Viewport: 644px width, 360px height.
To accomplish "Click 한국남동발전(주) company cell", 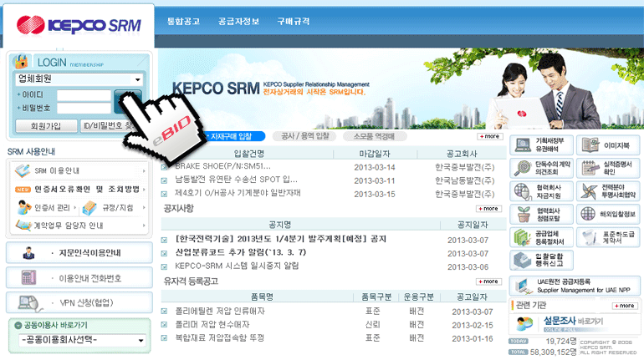I will pos(464,180).
